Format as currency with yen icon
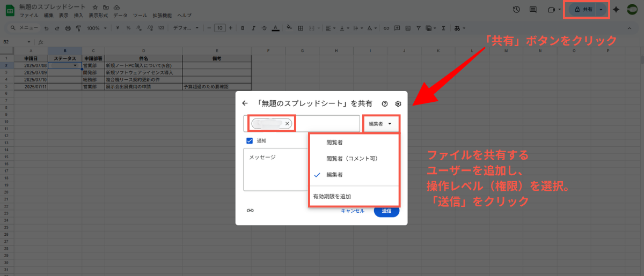Image resolution: width=644 pixels, height=276 pixels. coord(117,28)
